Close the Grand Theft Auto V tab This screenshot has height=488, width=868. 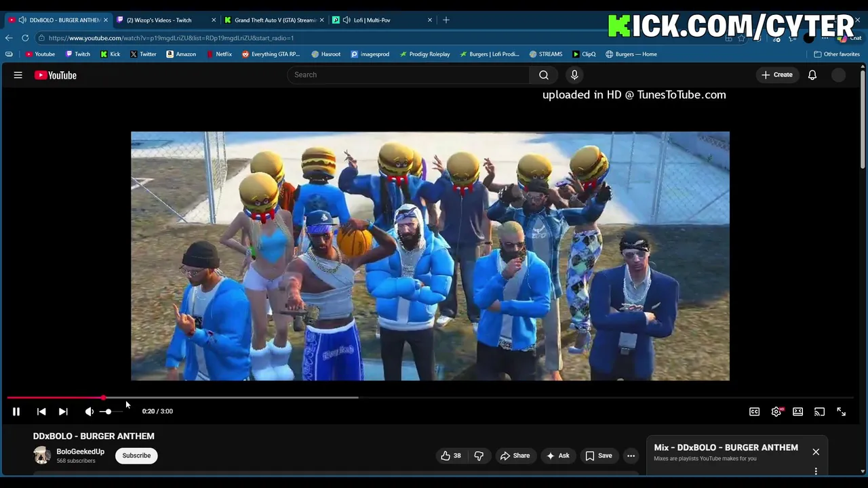click(321, 20)
